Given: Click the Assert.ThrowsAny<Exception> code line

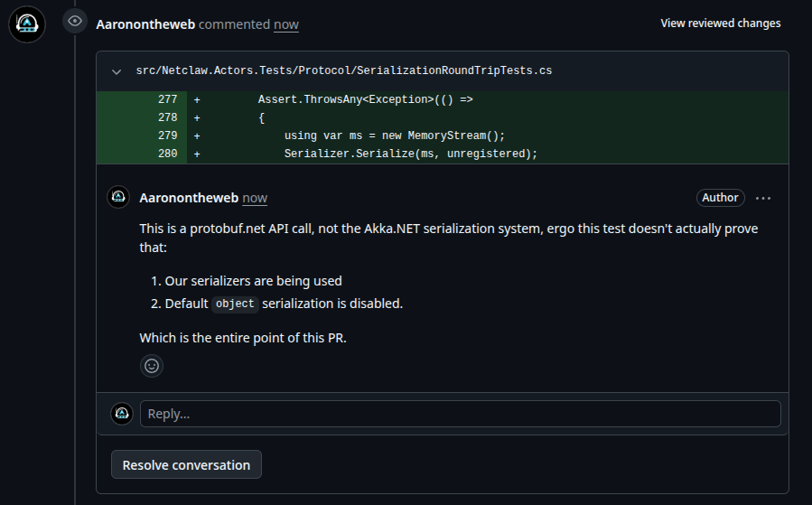Looking at the screenshot, I should [365, 99].
